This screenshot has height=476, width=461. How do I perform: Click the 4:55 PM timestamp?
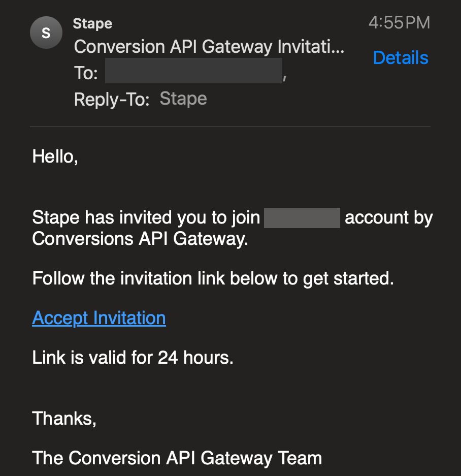coord(399,22)
